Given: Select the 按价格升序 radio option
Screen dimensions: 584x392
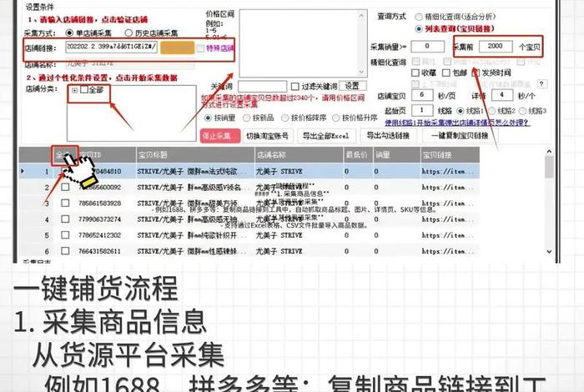Looking at the screenshot, I should click(x=336, y=118).
